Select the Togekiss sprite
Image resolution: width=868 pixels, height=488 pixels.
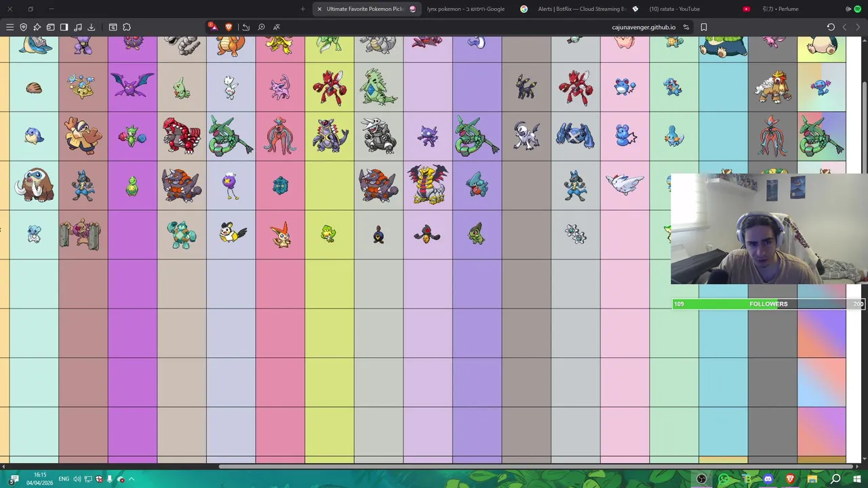pyautogui.click(x=625, y=184)
